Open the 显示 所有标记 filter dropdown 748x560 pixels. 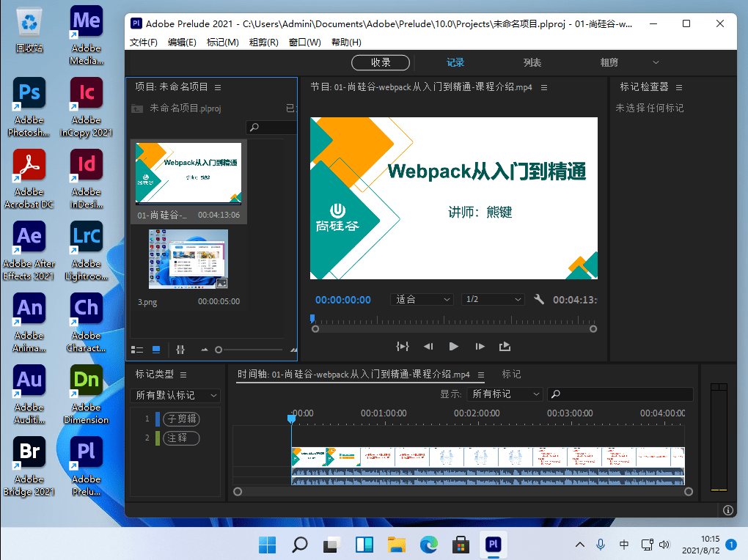click(x=505, y=394)
